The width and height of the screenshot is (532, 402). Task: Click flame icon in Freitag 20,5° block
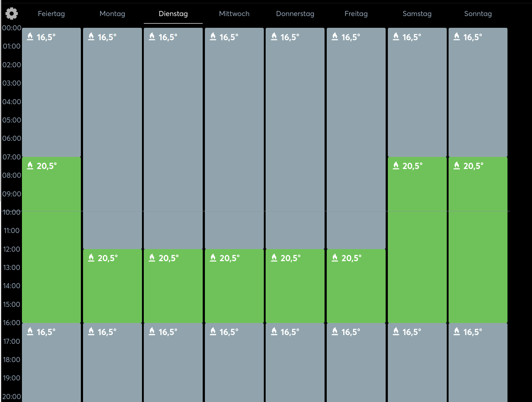tap(335, 258)
